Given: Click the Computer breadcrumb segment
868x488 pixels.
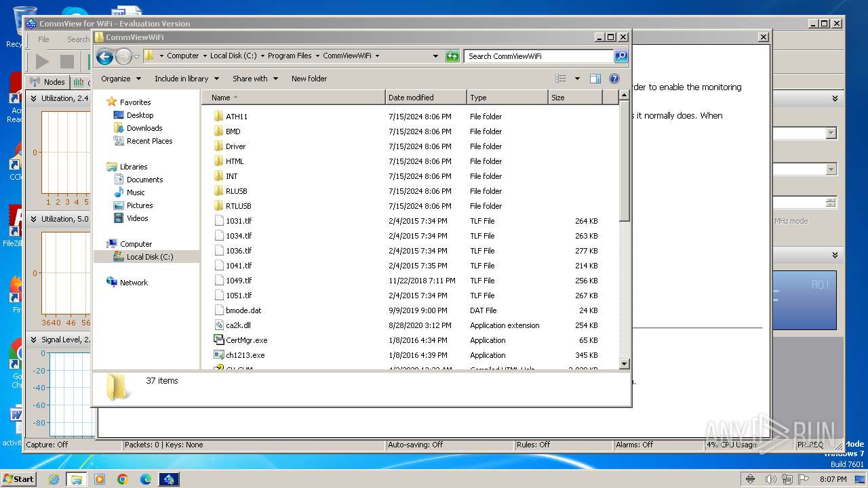Looking at the screenshot, I should [x=183, y=56].
